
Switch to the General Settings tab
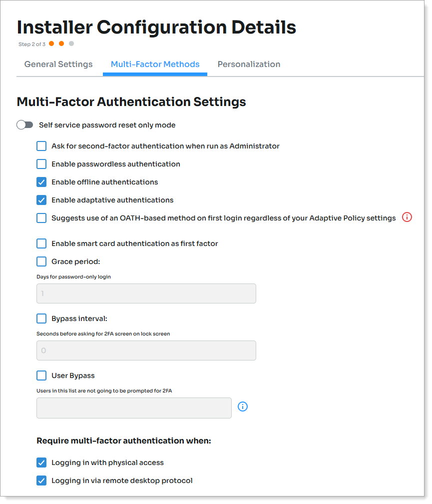click(58, 64)
